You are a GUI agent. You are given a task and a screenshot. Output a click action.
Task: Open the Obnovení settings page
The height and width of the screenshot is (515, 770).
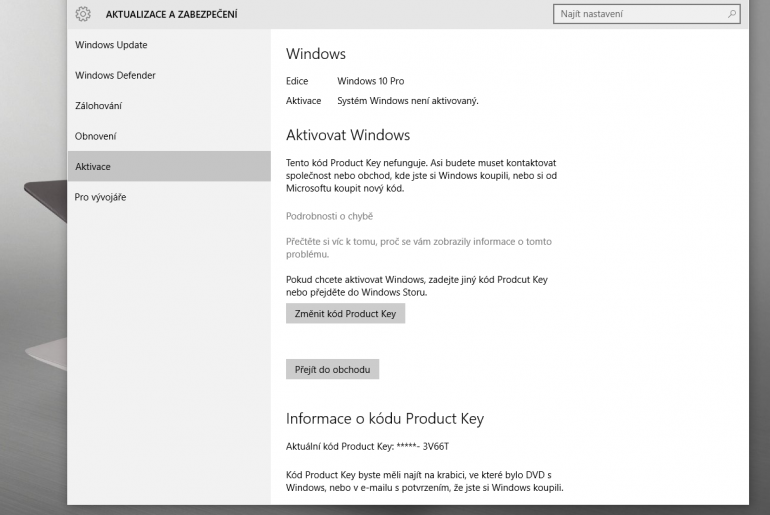(x=96, y=136)
